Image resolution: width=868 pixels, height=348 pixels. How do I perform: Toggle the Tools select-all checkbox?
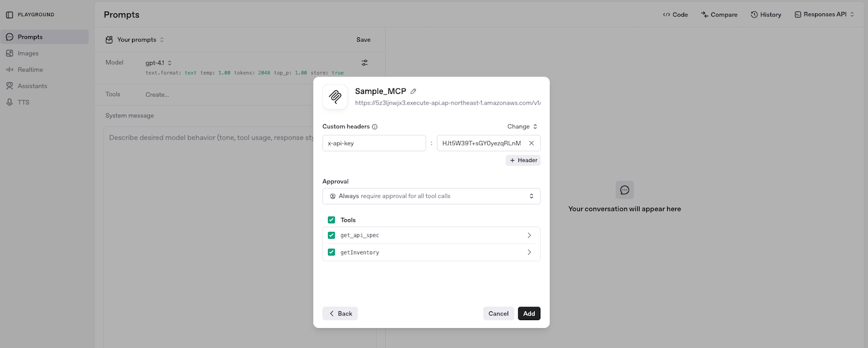coord(332,220)
